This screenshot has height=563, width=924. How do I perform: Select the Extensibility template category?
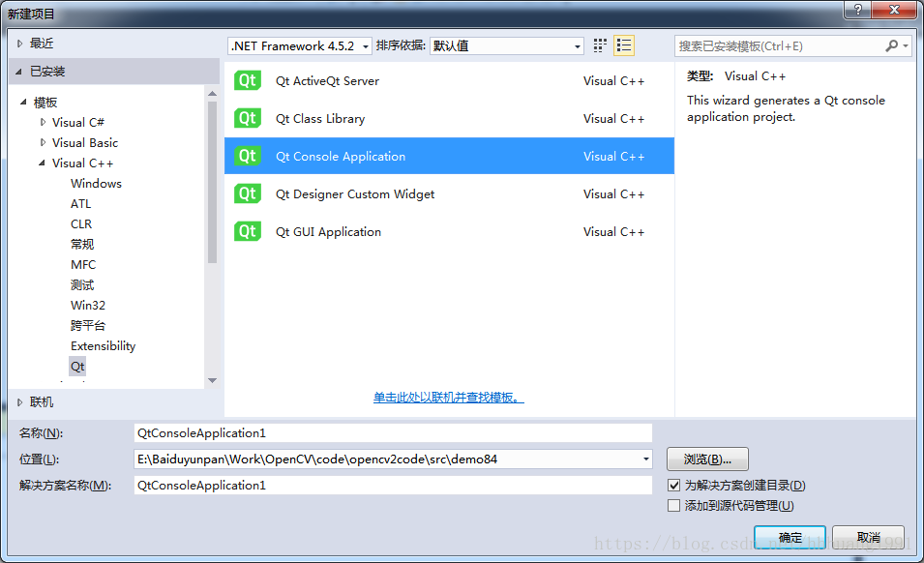(104, 345)
